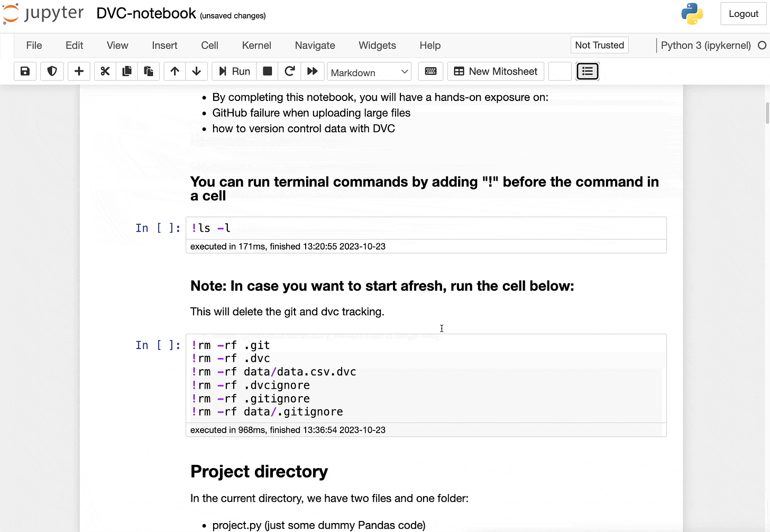Create a New Mitosheet
This screenshot has height=532, width=770.
pos(496,71)
